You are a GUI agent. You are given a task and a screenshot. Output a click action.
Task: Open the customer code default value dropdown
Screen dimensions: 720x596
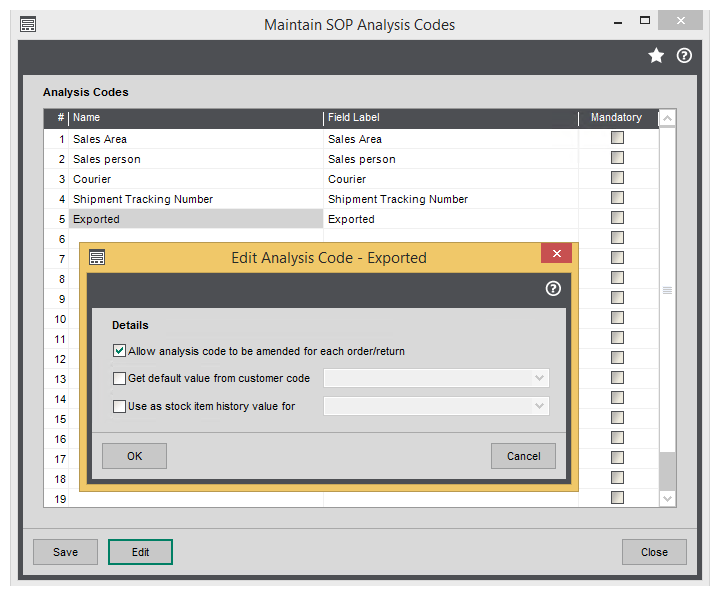540,379
